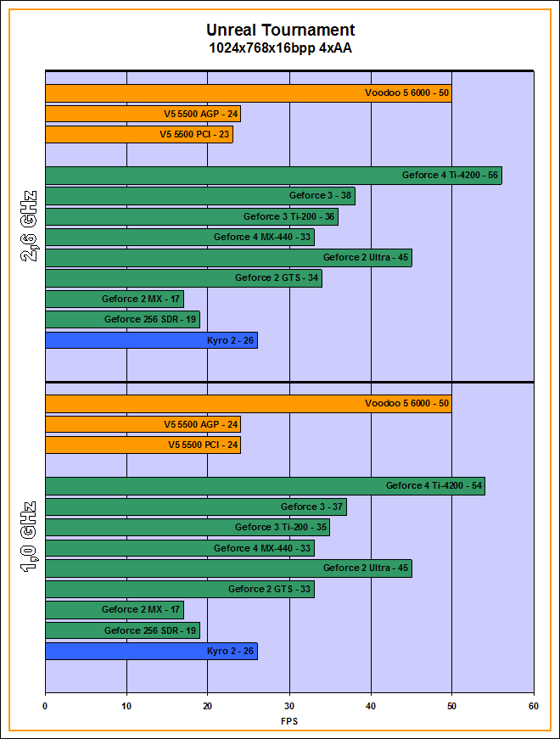Click the orange V5 5500 PCI - 23 bar

[138, 134]
